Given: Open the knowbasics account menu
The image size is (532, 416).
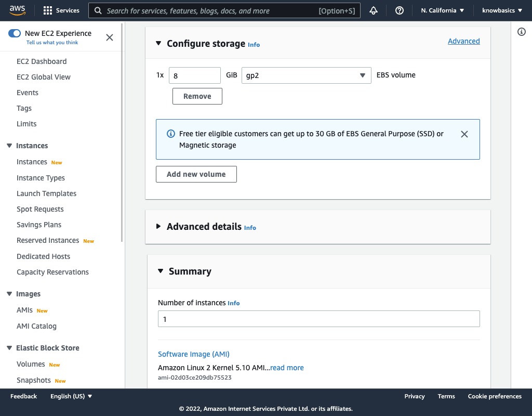Looking at the screenshot, I should point(502,10).
